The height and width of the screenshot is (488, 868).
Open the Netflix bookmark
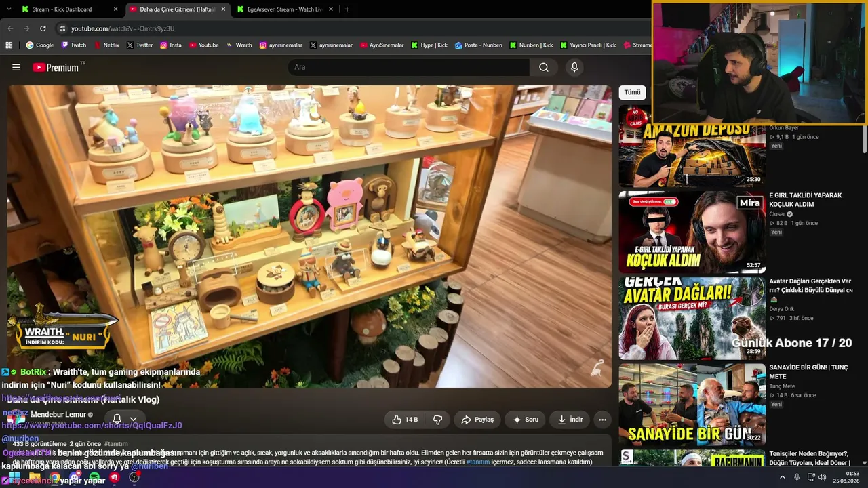tap(106, 45)
